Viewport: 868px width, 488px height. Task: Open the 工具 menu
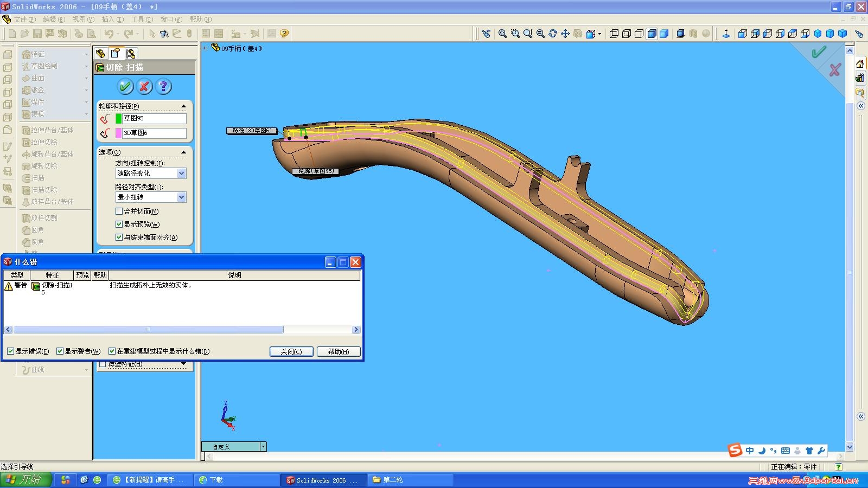tap(142, 20)
